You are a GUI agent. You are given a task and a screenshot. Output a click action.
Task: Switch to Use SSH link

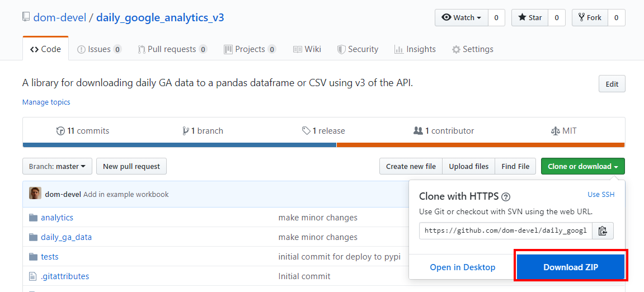601,194
